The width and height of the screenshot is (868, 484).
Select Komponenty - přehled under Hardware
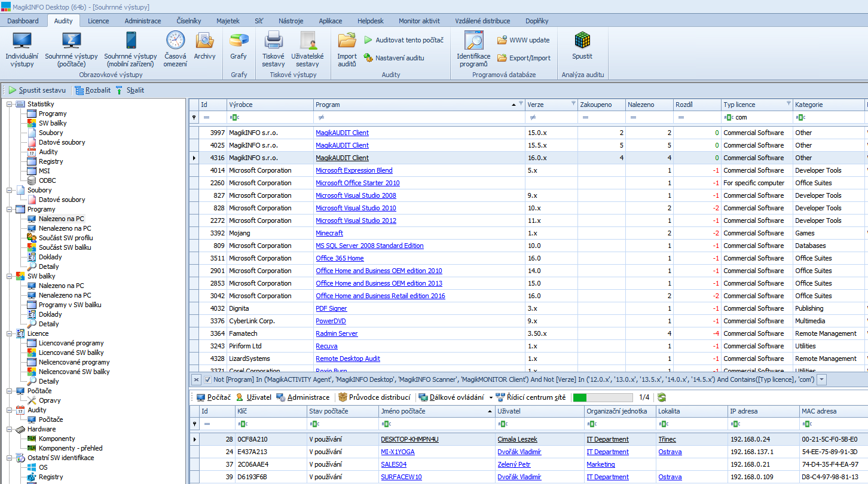(71, 448)
